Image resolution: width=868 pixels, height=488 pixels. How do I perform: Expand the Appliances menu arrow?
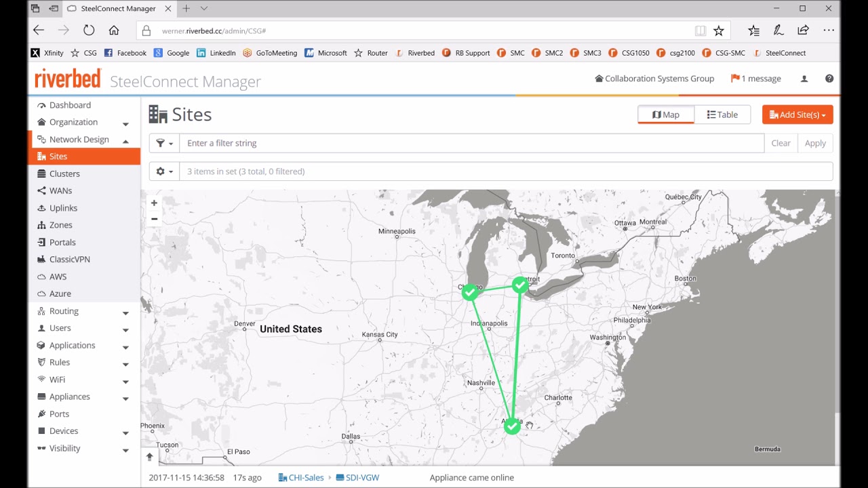[x=125, y=399]
